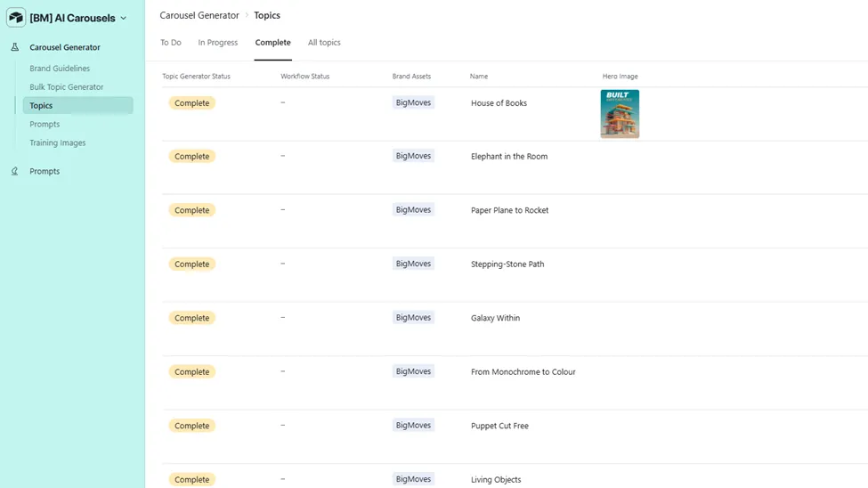Click Complete badge in Living Objects row

192,479
